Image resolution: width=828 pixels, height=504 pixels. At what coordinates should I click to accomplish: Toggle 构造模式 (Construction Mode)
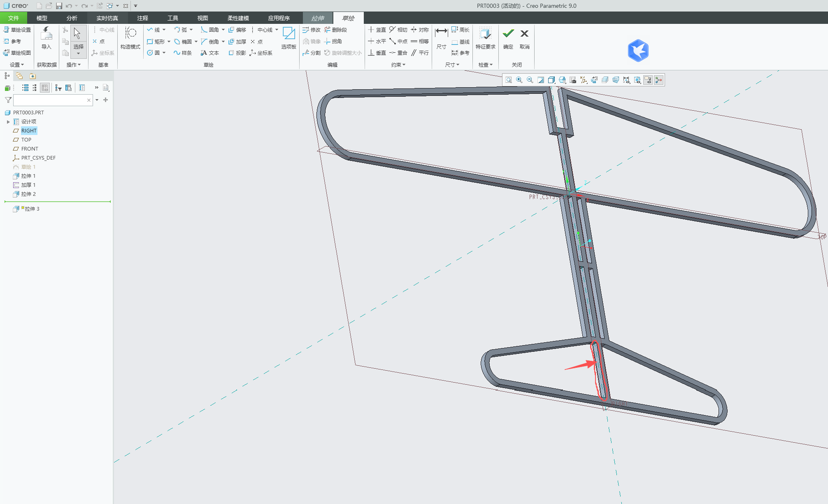(x=130, y=38)
